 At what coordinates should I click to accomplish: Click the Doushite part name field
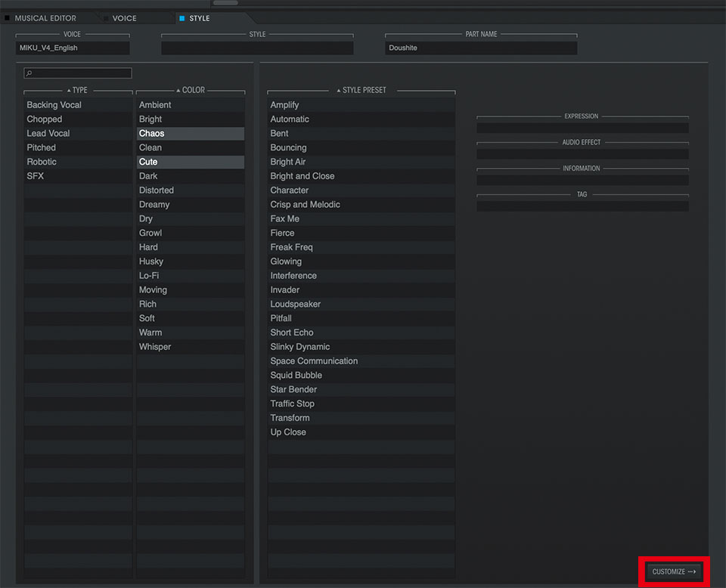click(x=481, y=48)
